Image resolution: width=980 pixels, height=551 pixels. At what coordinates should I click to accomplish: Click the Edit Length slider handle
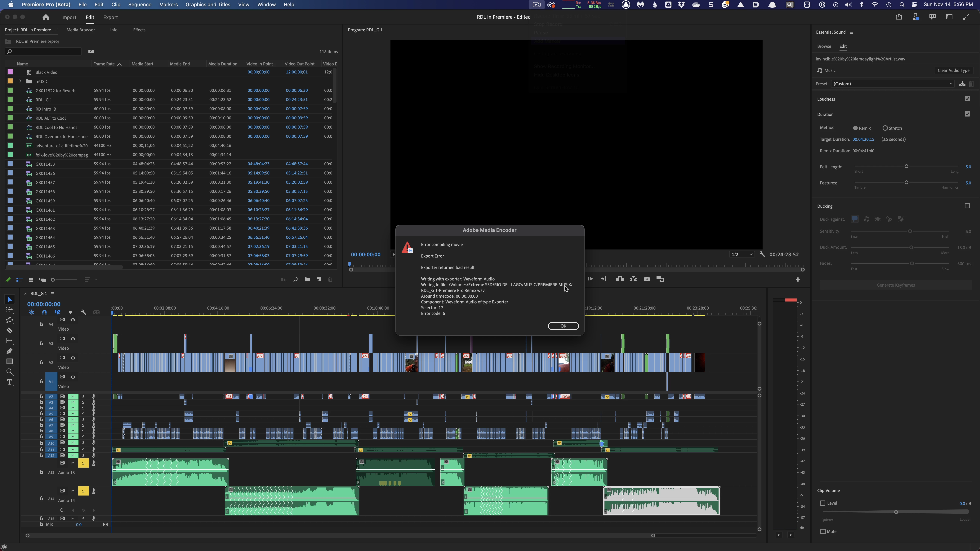906,167
